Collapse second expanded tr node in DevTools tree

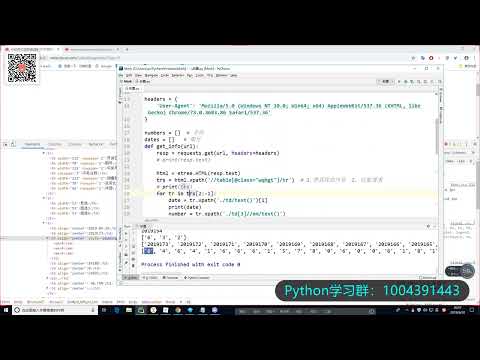pos(44,198)
